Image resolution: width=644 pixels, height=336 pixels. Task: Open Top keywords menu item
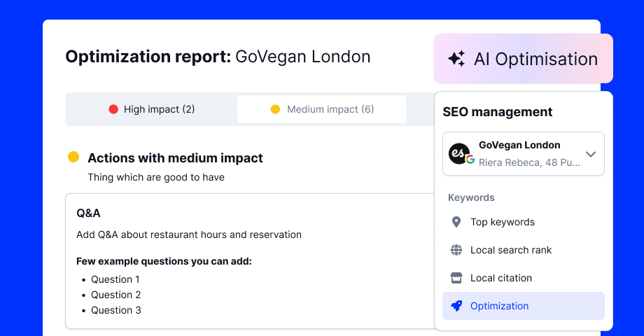click(x=502, y=222)
